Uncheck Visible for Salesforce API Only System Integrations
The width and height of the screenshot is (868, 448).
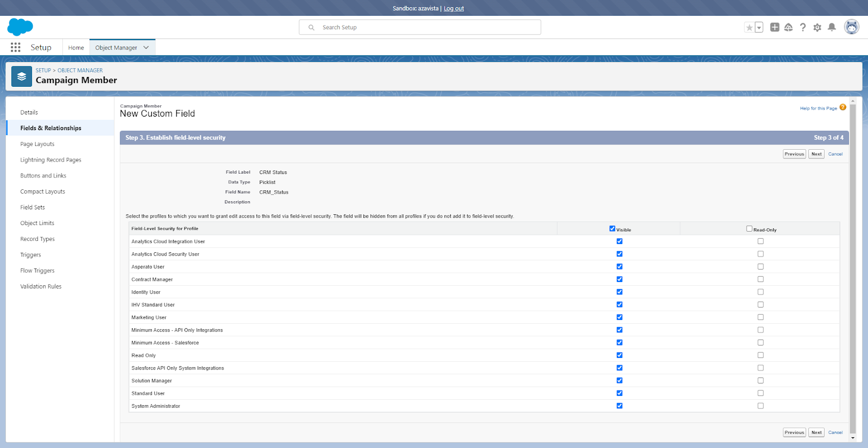620,368
